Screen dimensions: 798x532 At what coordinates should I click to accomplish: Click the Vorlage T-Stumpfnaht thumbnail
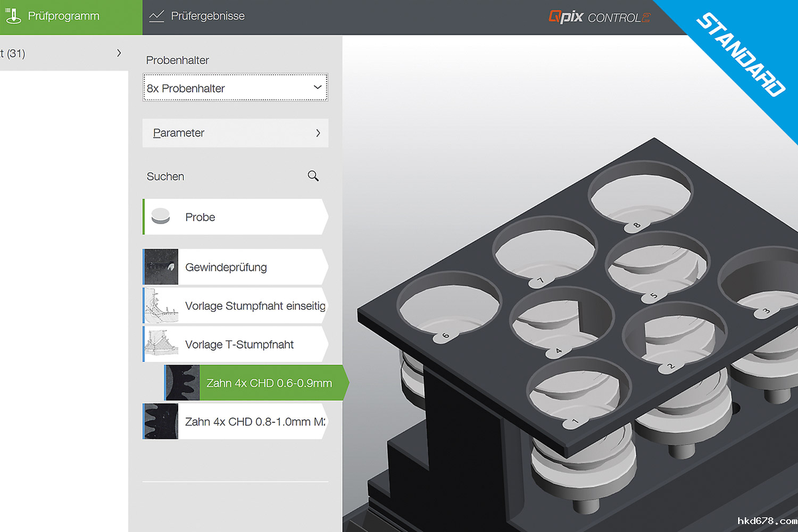pos(162,344)
